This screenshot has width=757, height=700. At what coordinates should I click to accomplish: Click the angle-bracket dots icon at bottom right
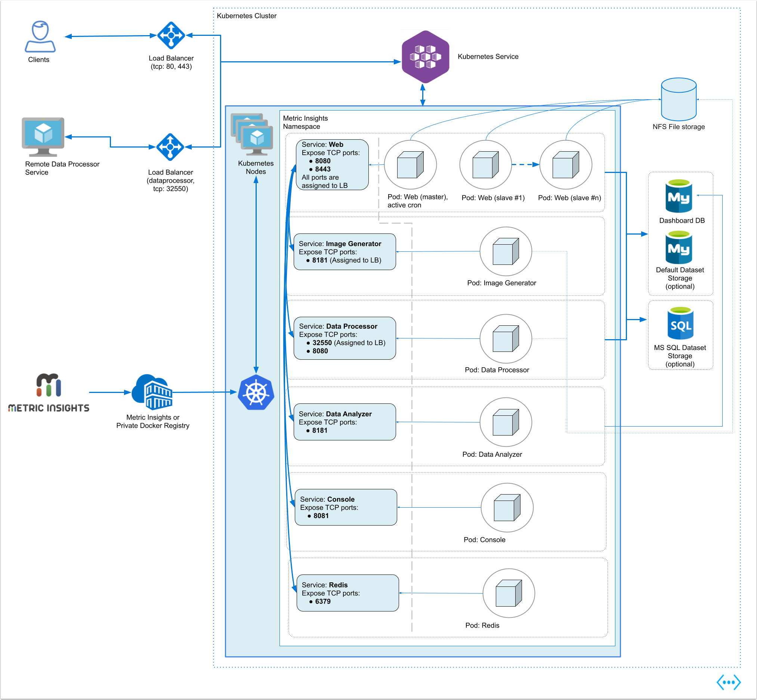click(x=728, y=682)
